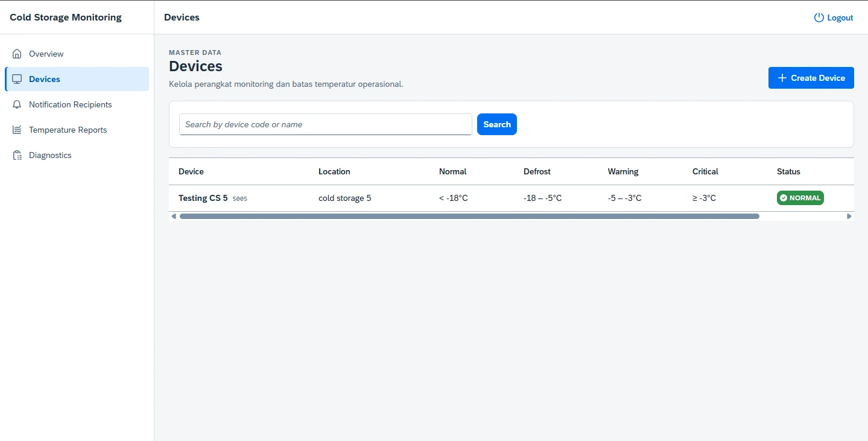
Task: Click the Critical value ≥ -3°C
Action: [705, 198]
